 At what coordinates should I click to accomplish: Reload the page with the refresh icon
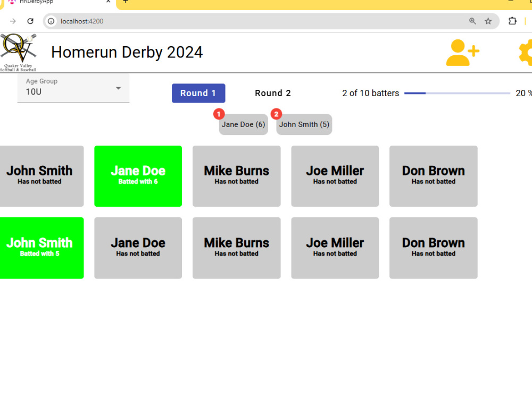coord(30,21)
